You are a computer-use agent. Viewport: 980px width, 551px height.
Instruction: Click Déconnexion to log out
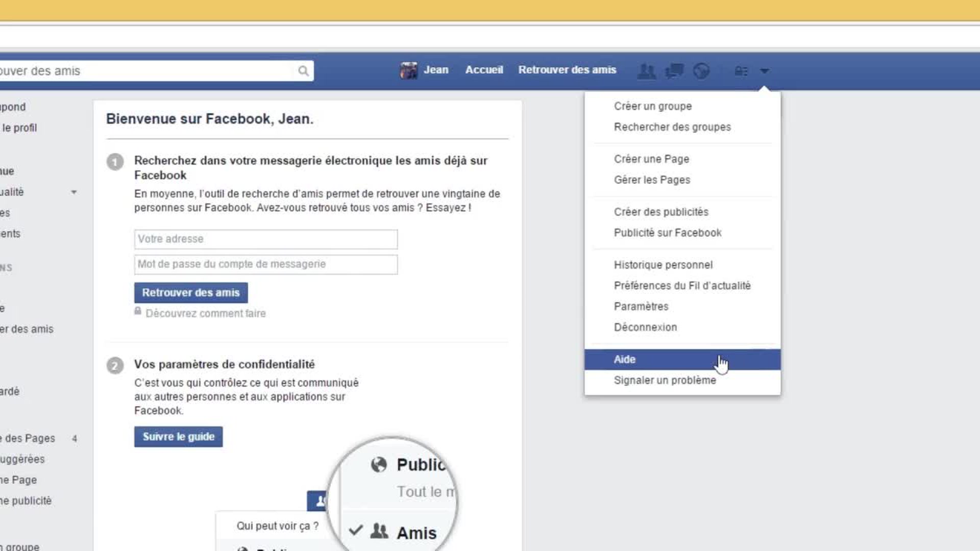(645, 328)
